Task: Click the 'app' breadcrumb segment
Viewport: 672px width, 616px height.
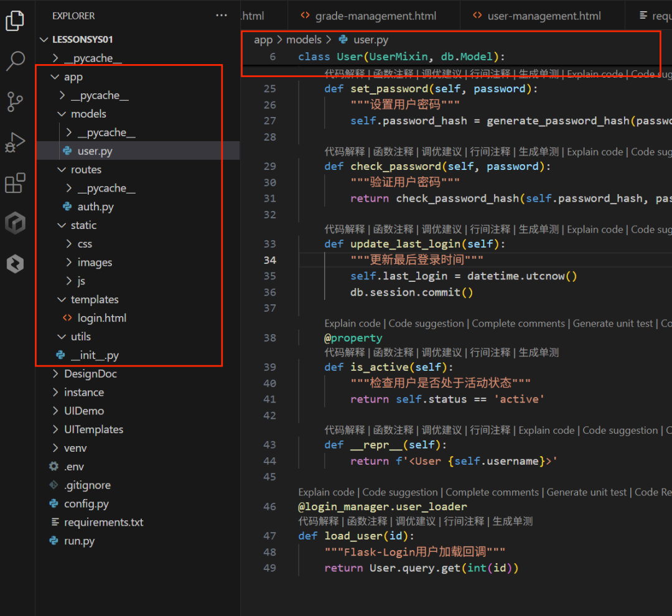Action: click(263, 40)
